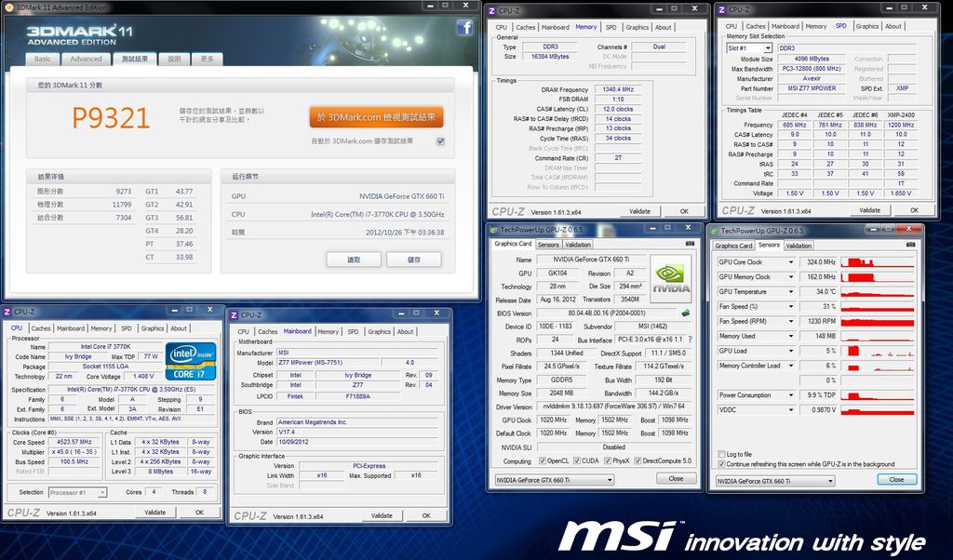Switch to the Advanced tab in 3DMark 11
Screen dimensions: 953x560
click(86, 59)
